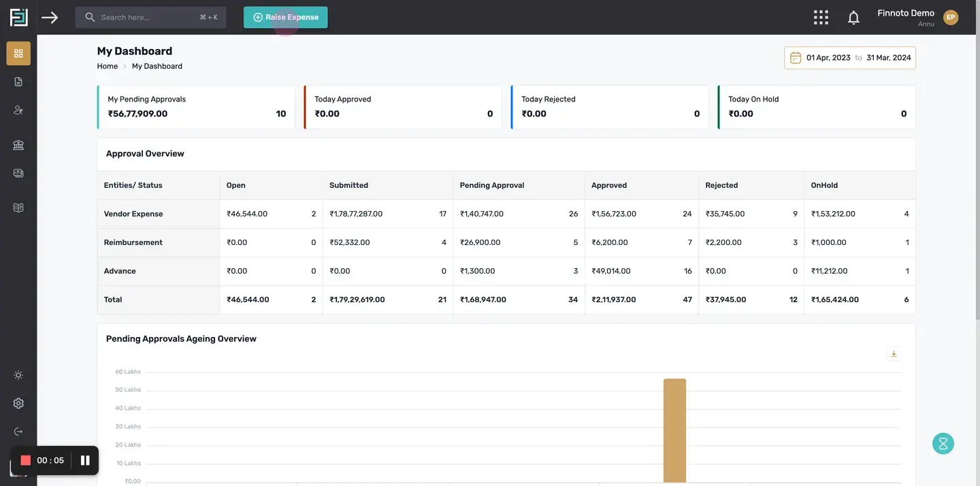Click the logout icon in sidebar
This screenshot has width=980, height=486.
pyautogui.click(x=18, y=432)
